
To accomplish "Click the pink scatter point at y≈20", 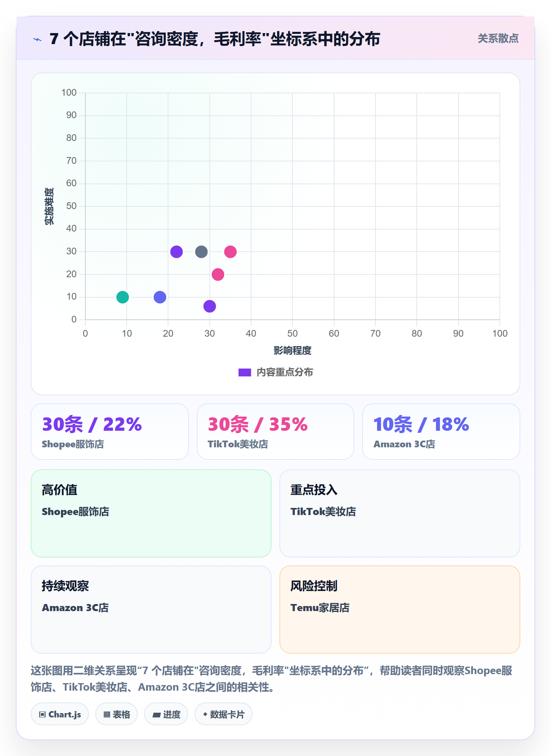I will coord(218,274).
